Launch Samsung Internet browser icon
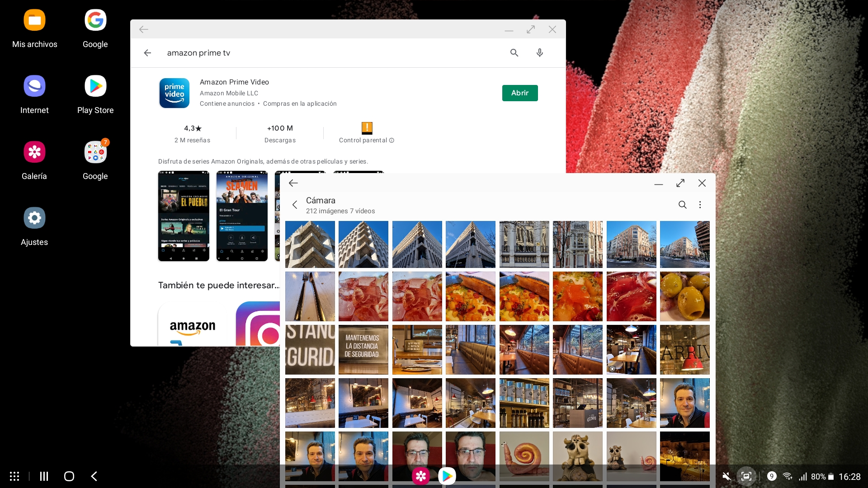868x488 pixels. tap(34, 94)
